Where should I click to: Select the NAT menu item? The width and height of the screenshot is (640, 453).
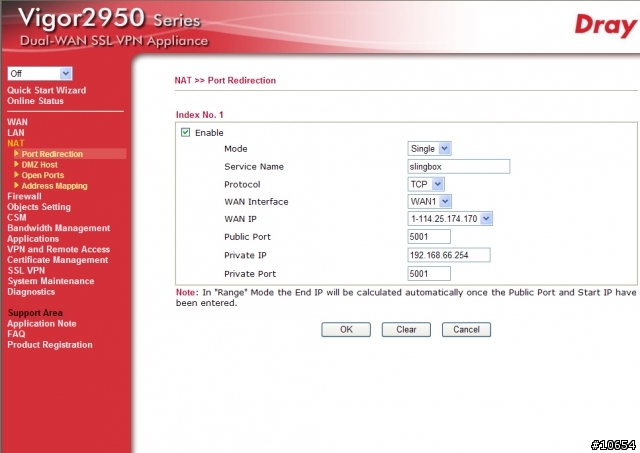pos(16,143)
